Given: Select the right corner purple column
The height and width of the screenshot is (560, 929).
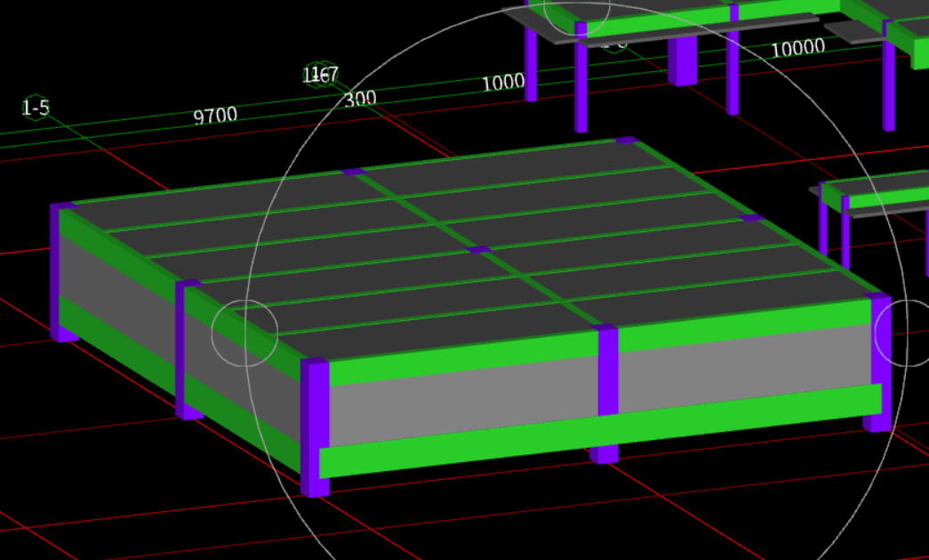Looking at the screenshot, I should pyautogui.click(x=879, y=362).
